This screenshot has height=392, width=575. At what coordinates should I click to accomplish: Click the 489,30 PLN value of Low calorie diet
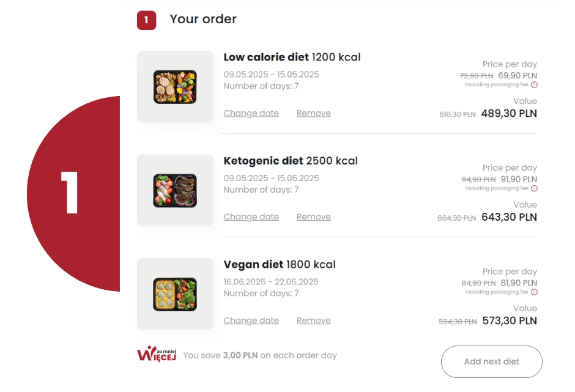tap(509, 114)
